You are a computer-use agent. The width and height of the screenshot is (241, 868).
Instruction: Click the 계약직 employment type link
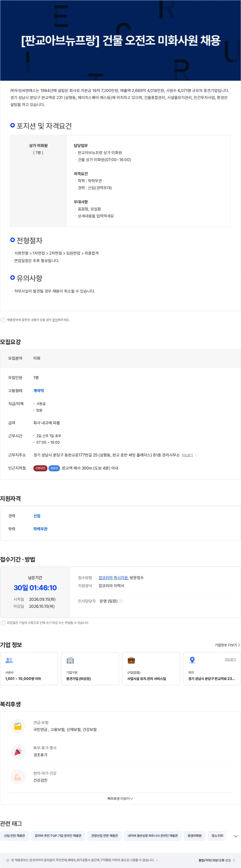[38, 391]
